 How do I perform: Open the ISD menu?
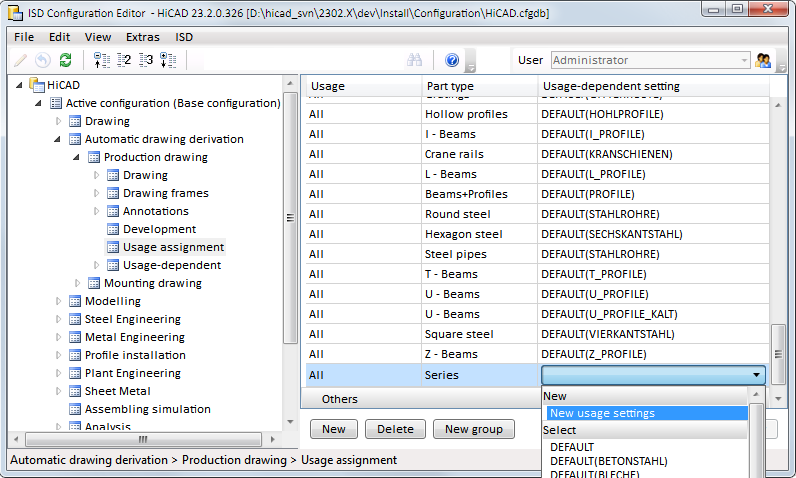pos(184,37)
